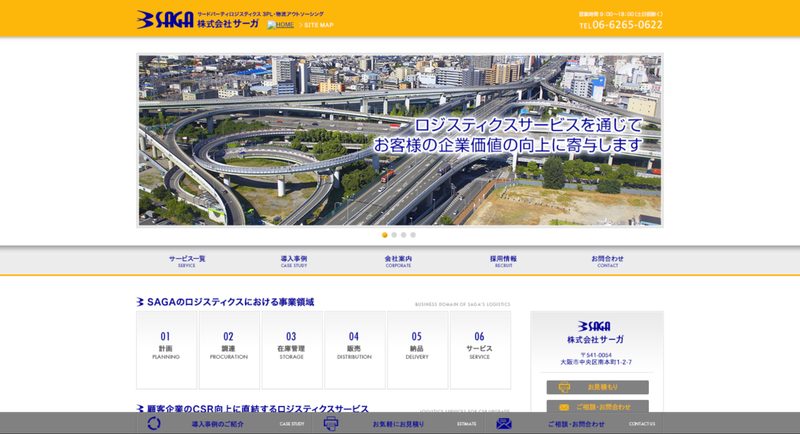The image size is (800, 434).
Task: Select the 01 計画 PLANNING card
Action: (166, 350)
